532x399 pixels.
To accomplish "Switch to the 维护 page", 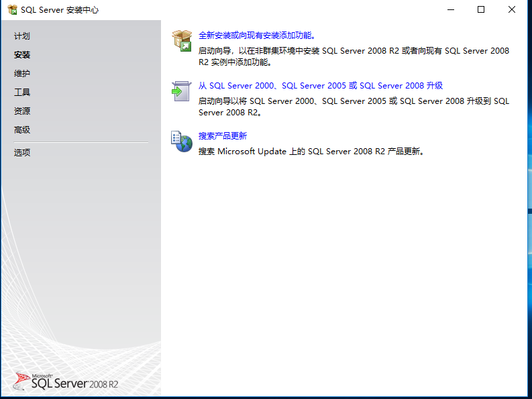I will [22, 73].
